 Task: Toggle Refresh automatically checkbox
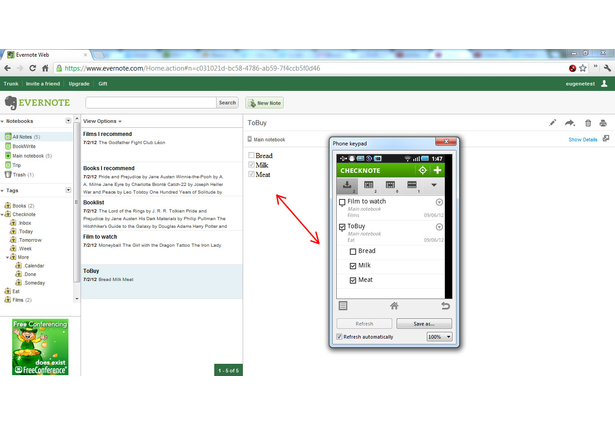coord(339,337)
